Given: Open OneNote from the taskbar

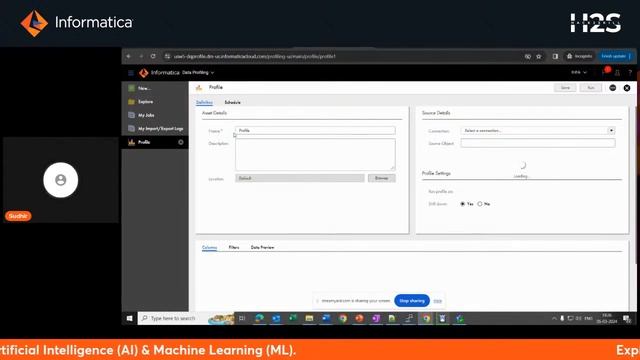Looking at the screenshot, I should [x=376, y=318].
